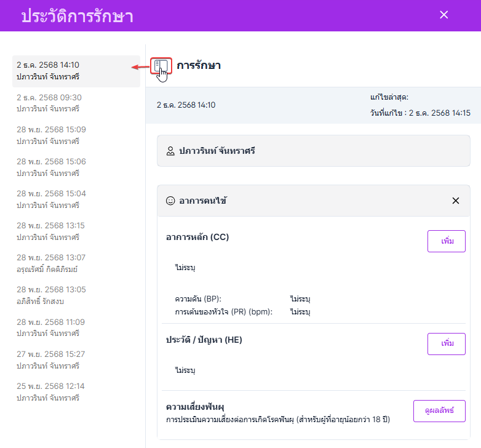The width and height of the screenshot is (481, 448).
Task: Click the treatment panel sidebar toggle icon
Action: click(x=161, y=66)
